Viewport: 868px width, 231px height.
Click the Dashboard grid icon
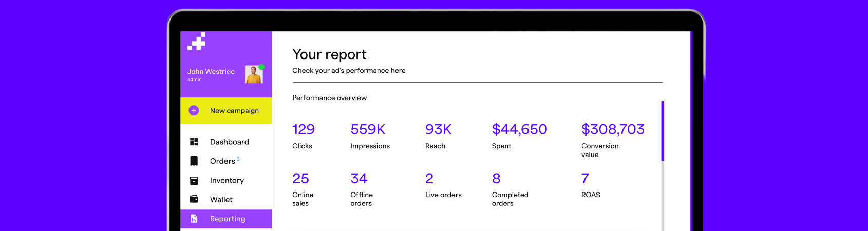194,142
